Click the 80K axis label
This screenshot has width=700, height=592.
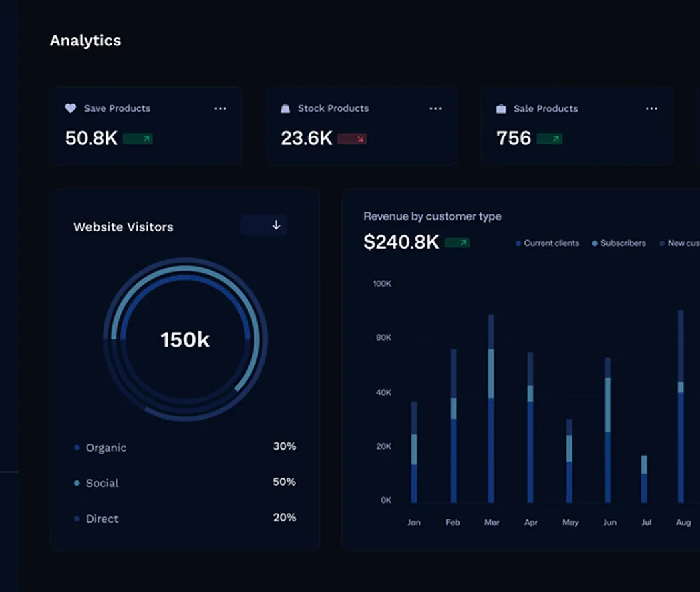[x=383, y=337]
